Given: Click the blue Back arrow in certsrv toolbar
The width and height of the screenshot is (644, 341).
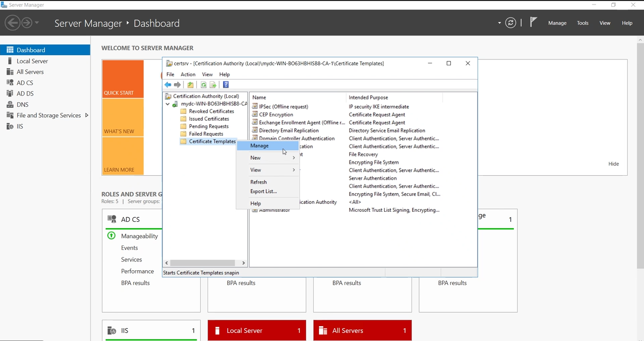Looking at the screenshot, I should pyautogui.click(x=168, y=85).
